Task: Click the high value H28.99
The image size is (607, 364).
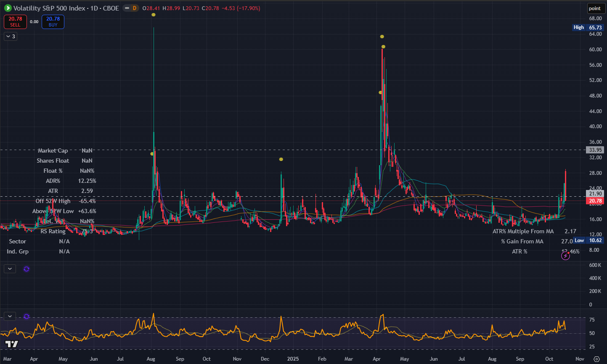Action: coord(171,8)
